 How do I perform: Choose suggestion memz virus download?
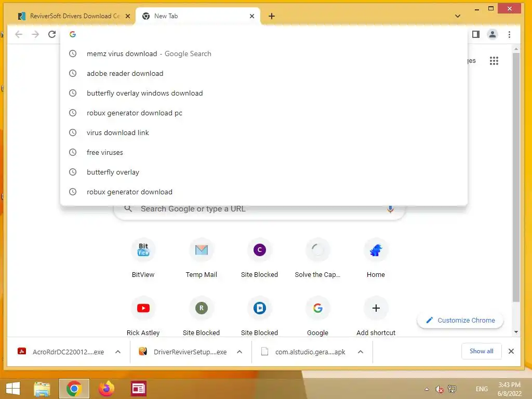[263, 54]
